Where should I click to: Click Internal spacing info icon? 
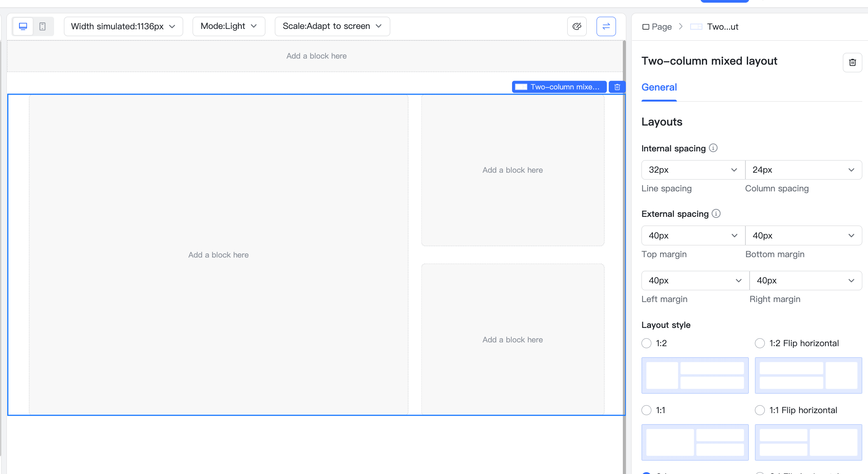pos(713,148)
